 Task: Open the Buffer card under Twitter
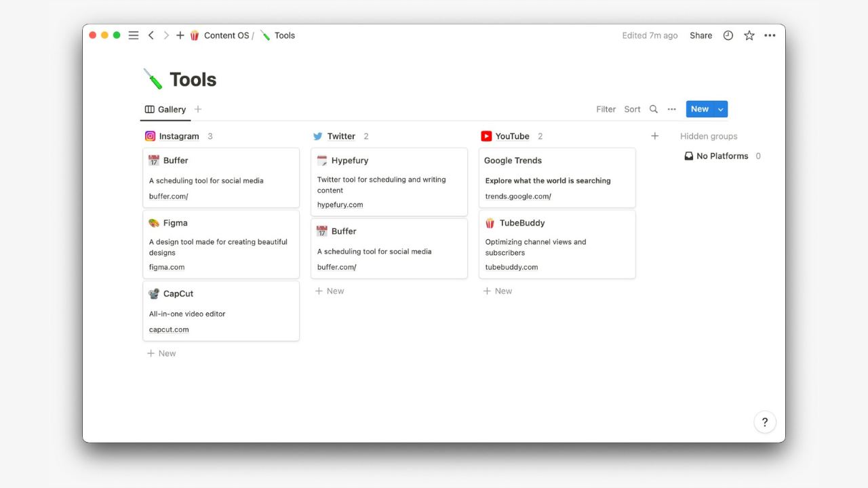pos(389,248)
